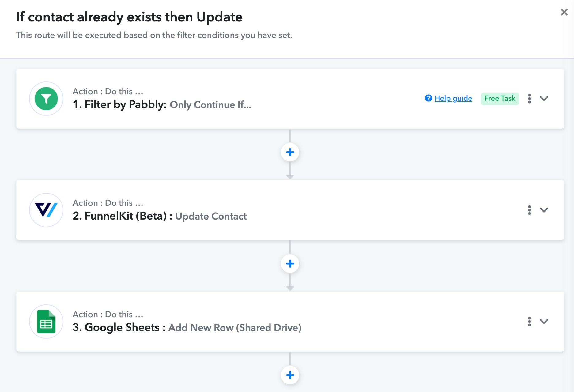Click the Free Task badge
The width and height of the screenshot is (574, 392).
(500, 99)
